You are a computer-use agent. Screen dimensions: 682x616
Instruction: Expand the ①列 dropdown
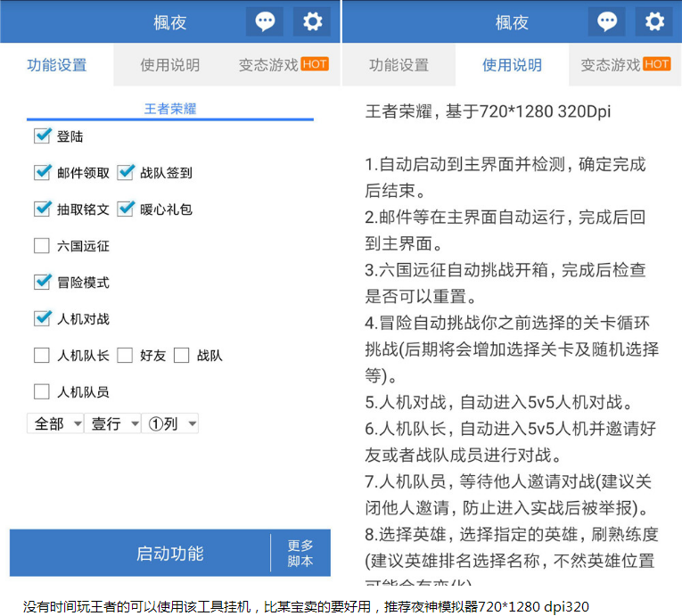tap(170, 423)
